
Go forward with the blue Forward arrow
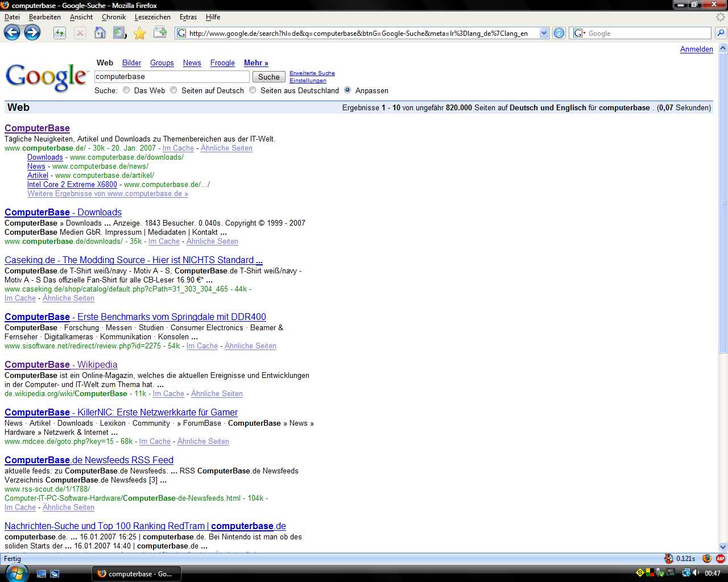[x=32, y=32]
